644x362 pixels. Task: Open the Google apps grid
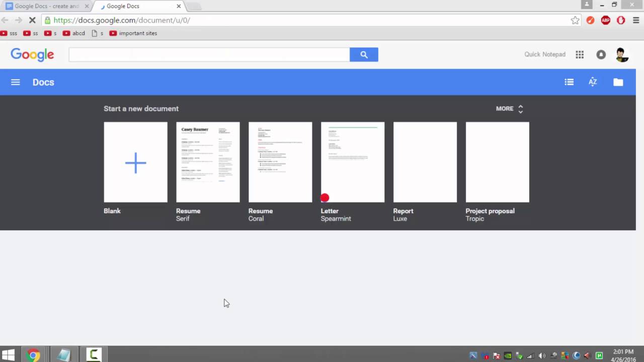(580, 54)
